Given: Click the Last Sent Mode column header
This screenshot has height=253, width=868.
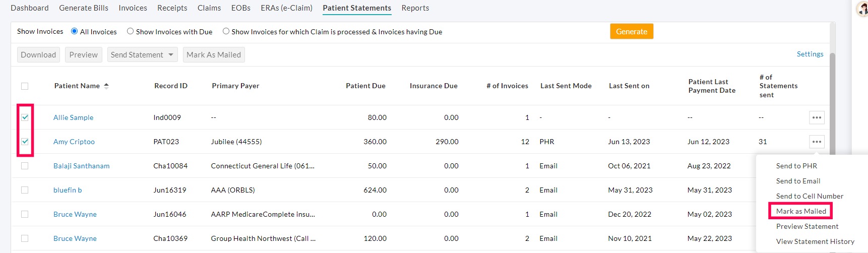Looking at the screenshot, I should pyautogui.click(x=566, y=86).
